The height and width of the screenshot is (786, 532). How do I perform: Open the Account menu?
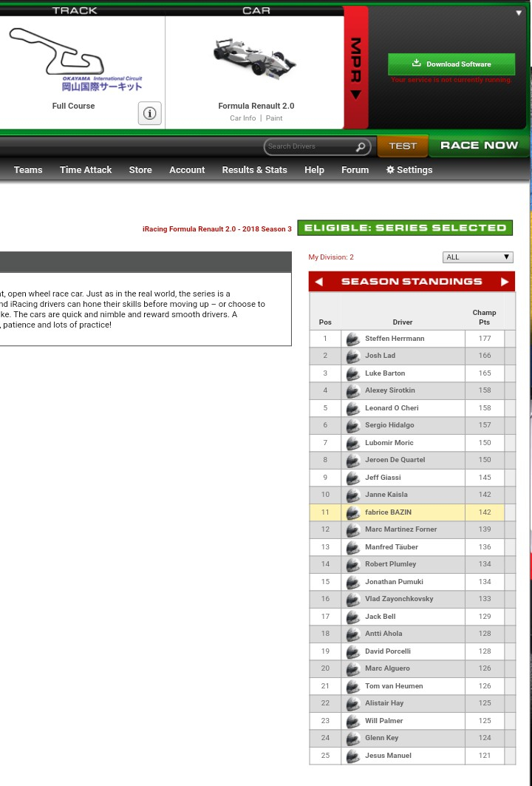coord(187,170)
